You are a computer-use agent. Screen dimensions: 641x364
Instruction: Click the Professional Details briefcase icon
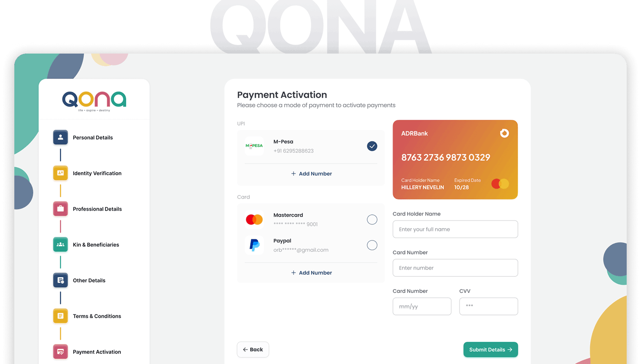pos(61,209)
